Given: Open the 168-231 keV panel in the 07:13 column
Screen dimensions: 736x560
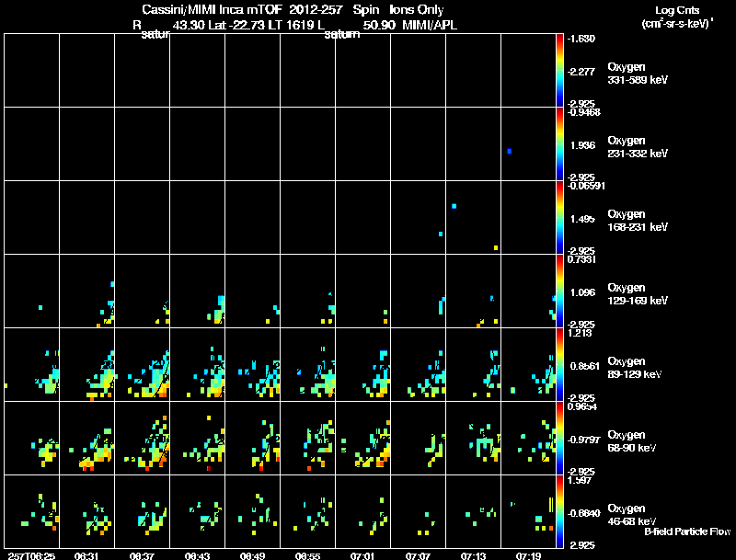Looking at the screenshot, I should tap(473, 217).
